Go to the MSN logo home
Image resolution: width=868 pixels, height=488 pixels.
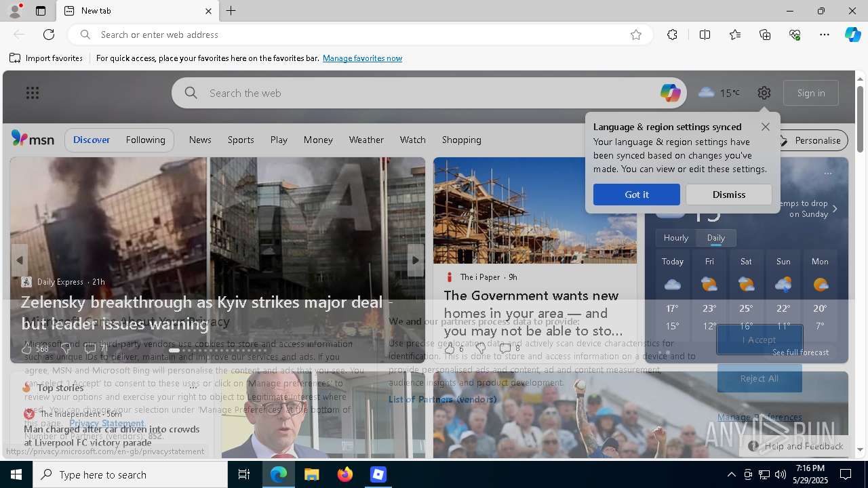(33, 139)
